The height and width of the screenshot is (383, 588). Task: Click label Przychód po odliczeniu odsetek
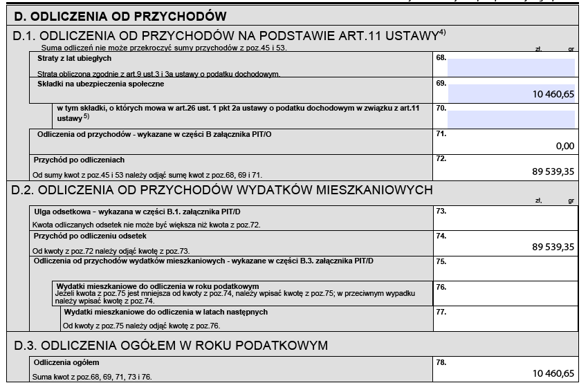click(90, 236)
